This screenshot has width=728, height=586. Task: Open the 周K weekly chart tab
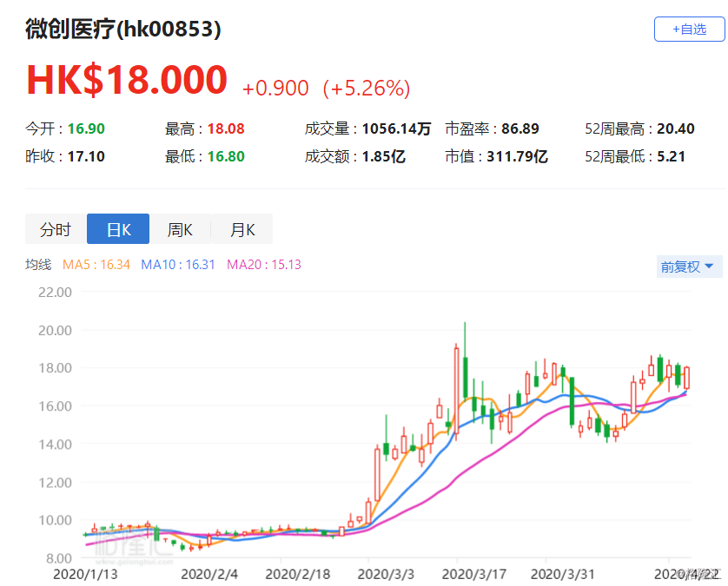point(180,229)
